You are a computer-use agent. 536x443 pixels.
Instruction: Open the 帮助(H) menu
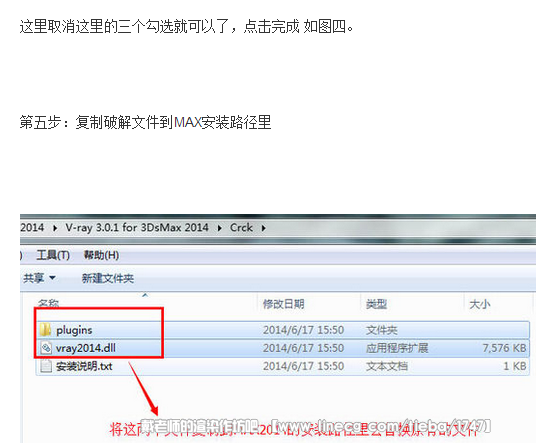tap(102, 255)
